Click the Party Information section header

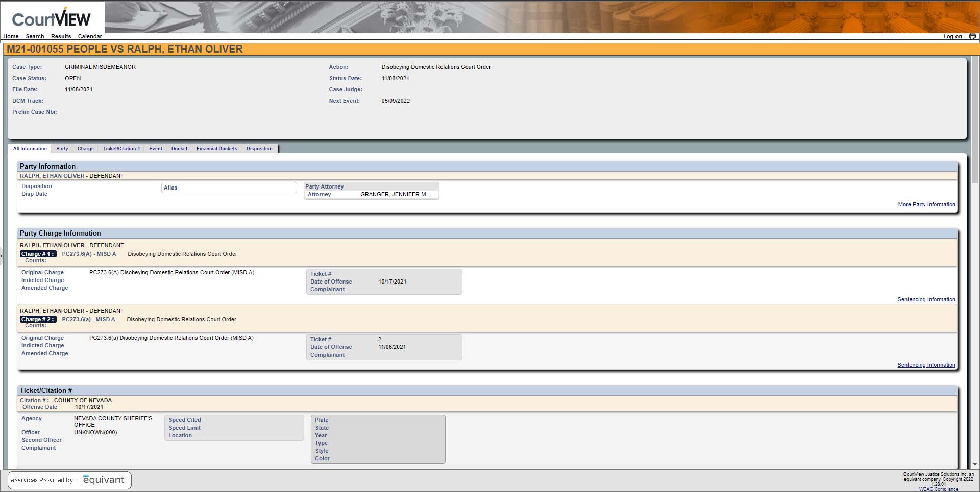coord(487,166)
